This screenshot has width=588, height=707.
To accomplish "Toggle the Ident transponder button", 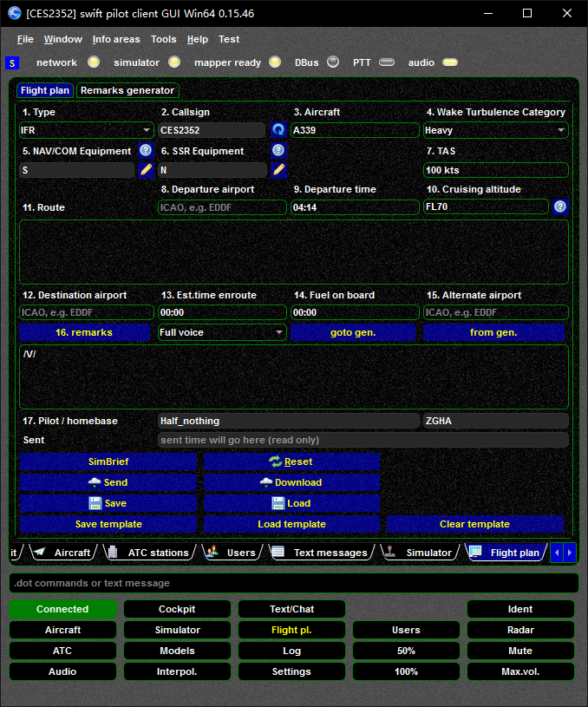I will (520, 609).
